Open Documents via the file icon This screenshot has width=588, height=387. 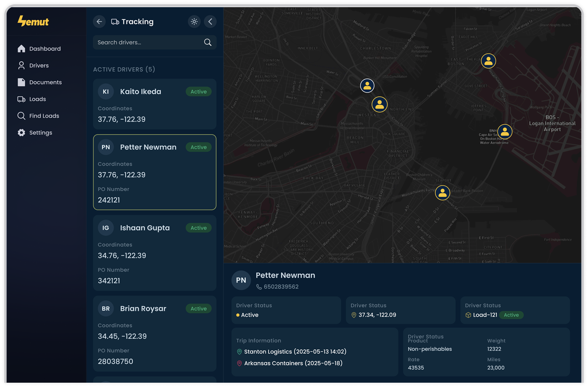point(21,82)
